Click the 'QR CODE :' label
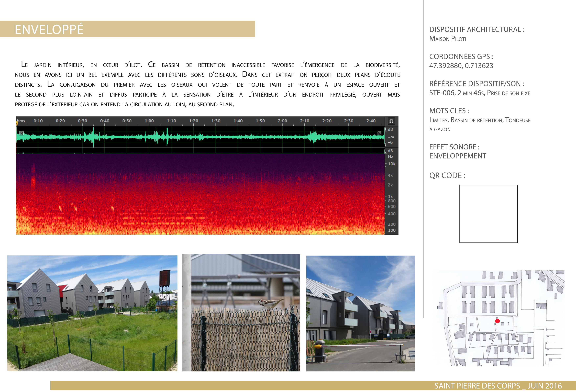Screen dimensions: 576x392 pos(447,175)
